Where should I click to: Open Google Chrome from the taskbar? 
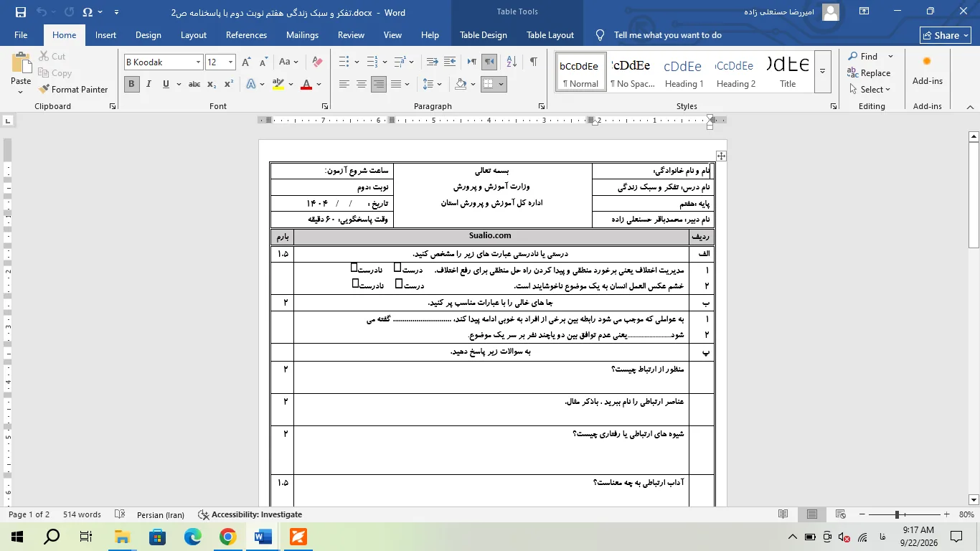228,537
